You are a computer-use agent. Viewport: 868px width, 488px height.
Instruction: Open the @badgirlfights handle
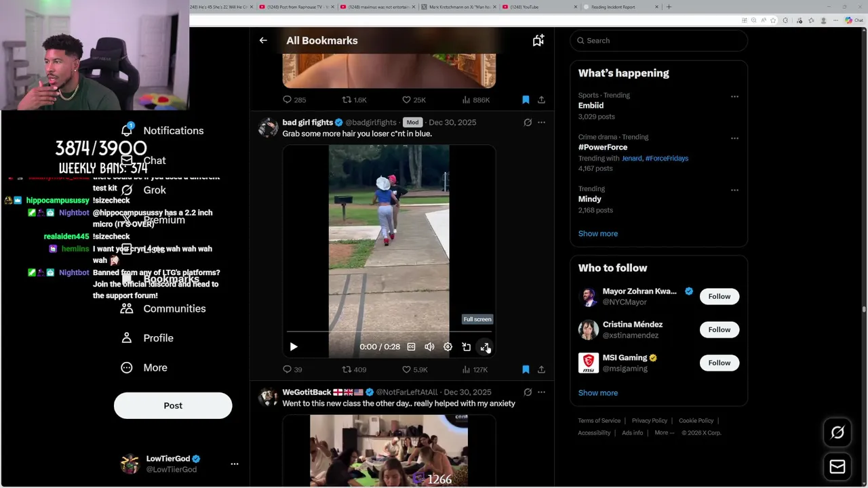tap(371, 123)
